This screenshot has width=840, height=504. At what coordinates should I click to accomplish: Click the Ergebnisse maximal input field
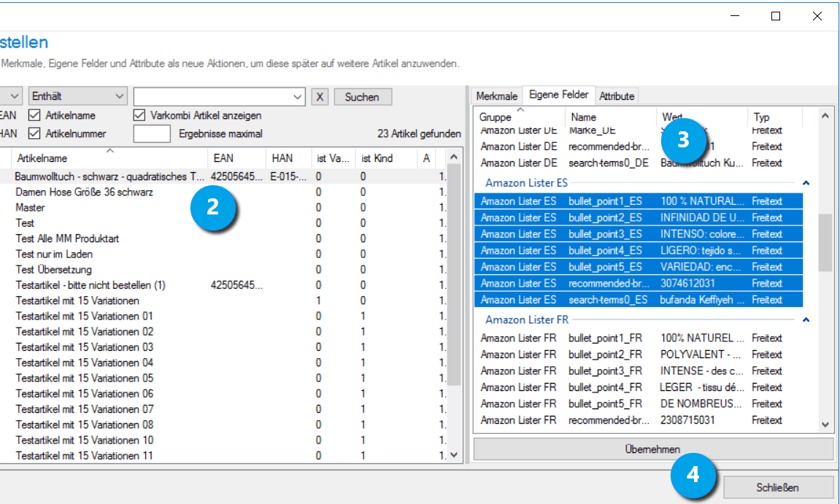tap(152, 134)
